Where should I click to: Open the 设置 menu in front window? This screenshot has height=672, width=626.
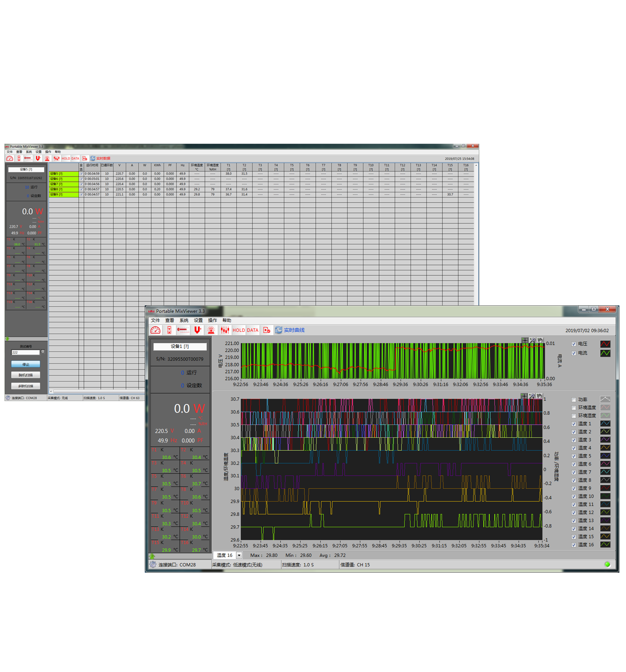click(x=198, y=320)
